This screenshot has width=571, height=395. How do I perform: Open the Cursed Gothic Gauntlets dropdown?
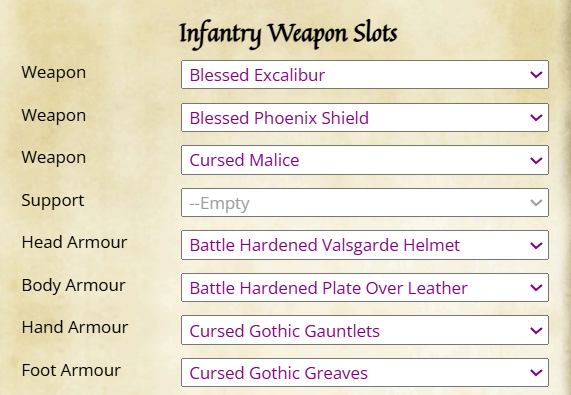[x=365, y=330]
